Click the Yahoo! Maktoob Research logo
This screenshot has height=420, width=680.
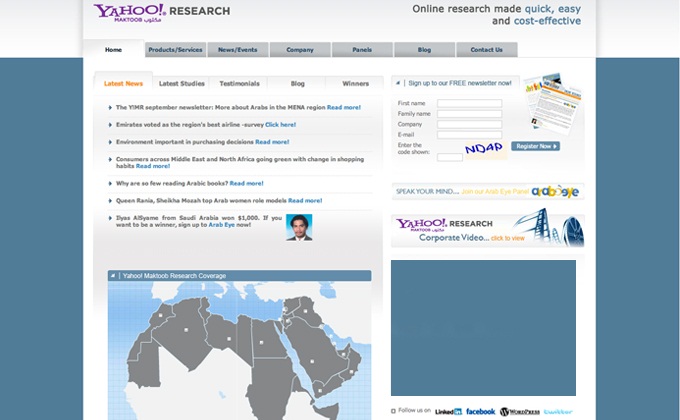[161, 13]
